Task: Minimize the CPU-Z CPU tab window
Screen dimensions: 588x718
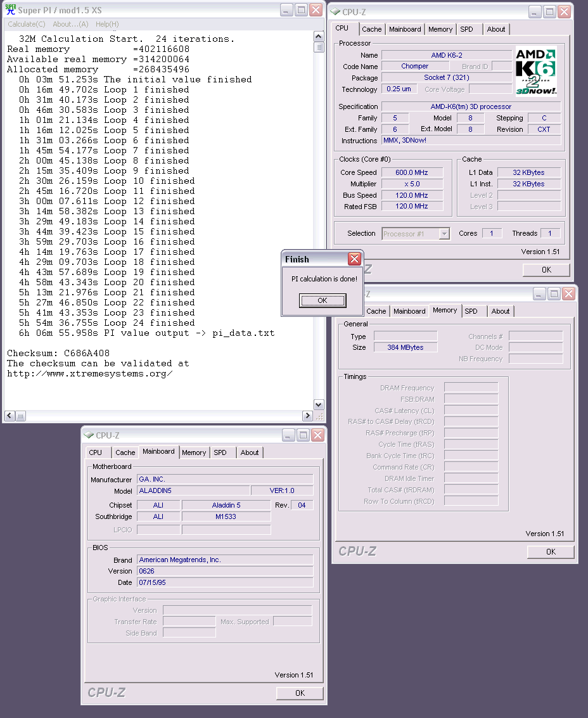Action: click(x=535, y=12)
